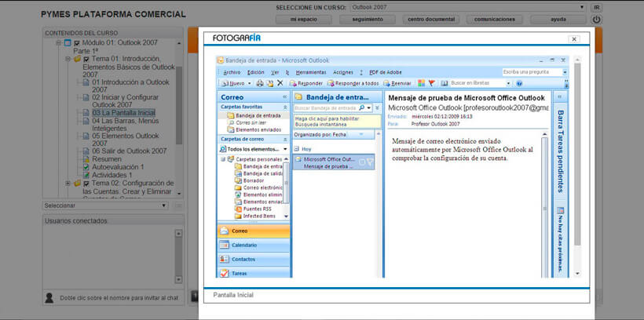Collapse the Carpetas de correo section

pyautogui.click(x=285, y=139)
